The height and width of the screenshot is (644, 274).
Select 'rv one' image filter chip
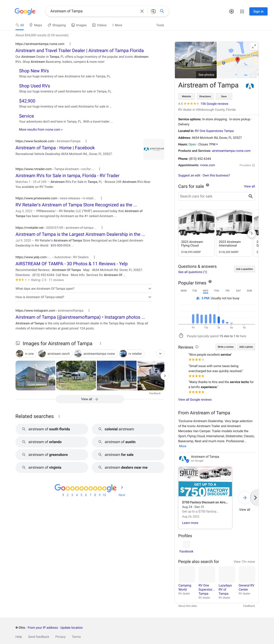[x=26, y=353]
